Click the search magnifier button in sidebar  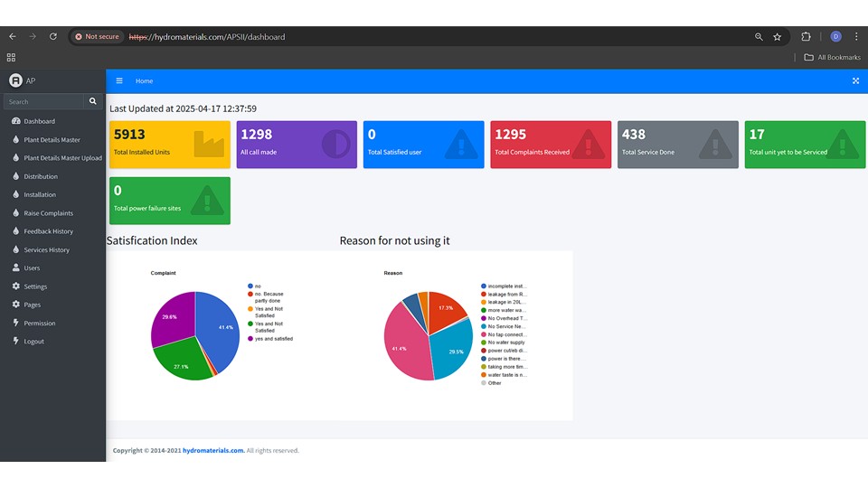pos(93,102)
